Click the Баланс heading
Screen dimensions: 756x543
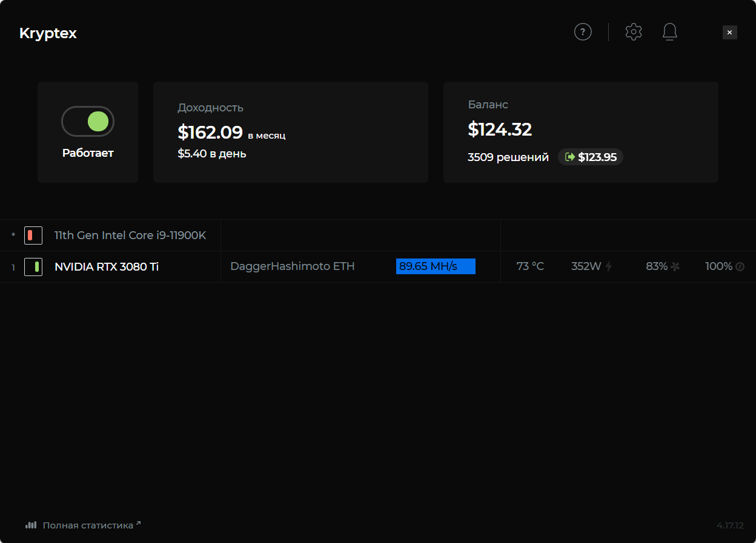coord(488,105)
